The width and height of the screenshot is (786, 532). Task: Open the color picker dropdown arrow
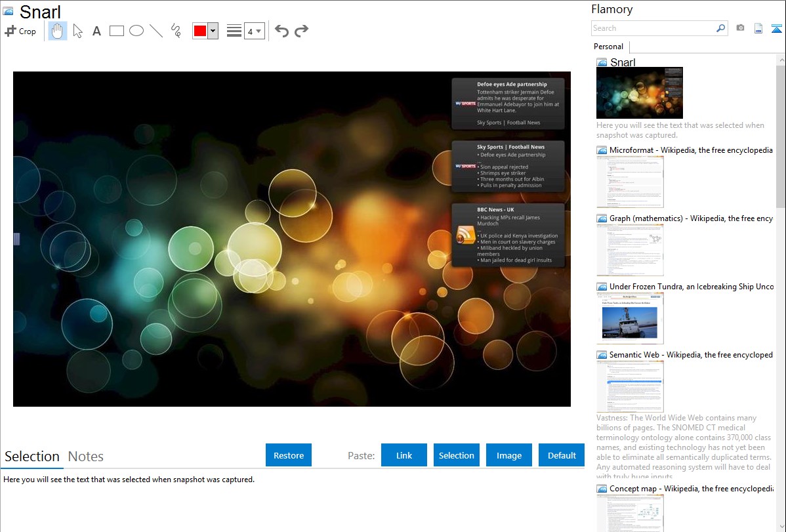coord(213,31)
